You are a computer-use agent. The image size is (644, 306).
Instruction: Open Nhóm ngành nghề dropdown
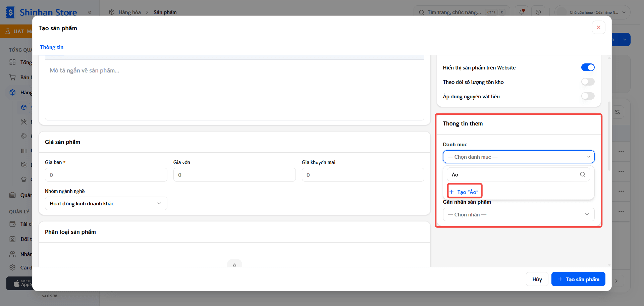[x=106, y=203]
